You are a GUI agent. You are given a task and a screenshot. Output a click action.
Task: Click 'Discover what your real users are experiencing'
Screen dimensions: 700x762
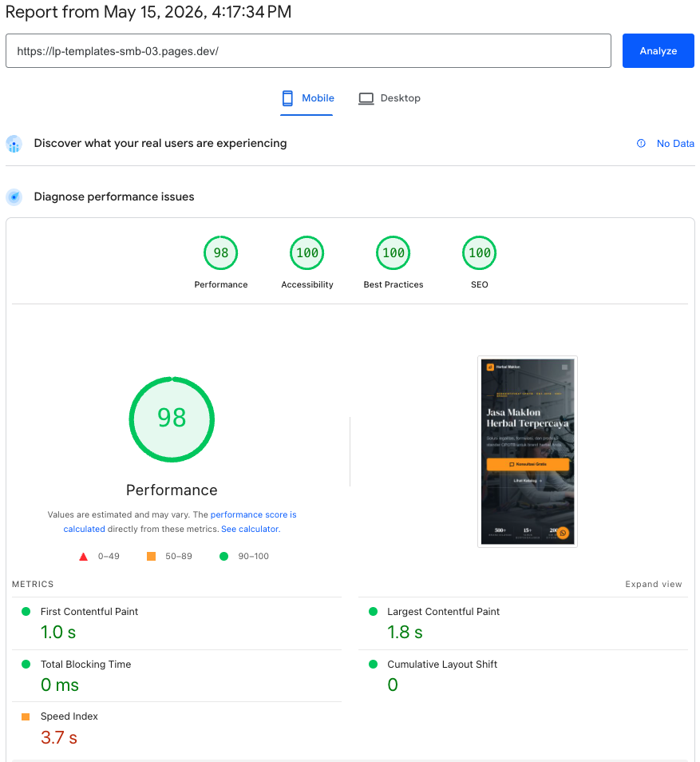point(160,143)
